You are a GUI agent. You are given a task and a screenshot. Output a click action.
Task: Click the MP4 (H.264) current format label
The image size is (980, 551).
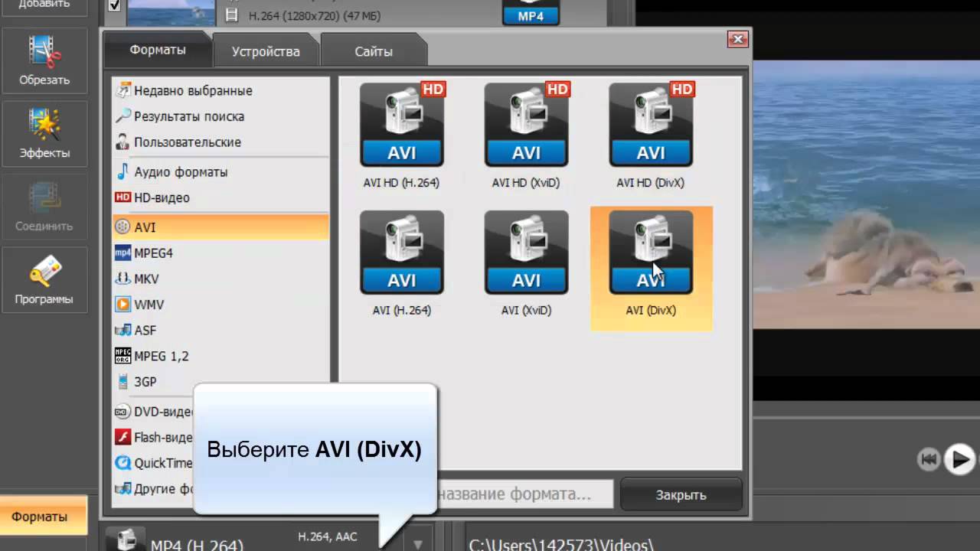(x=197, y=545)
